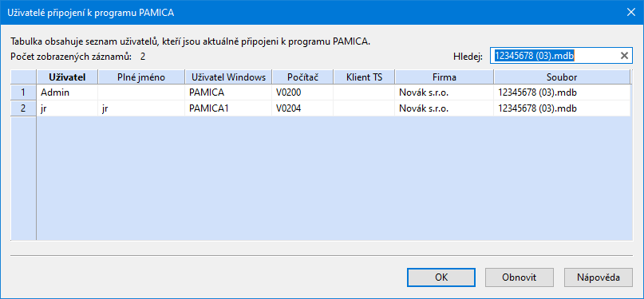644x299 pixels.
Task: Clear the Hledej search field with X
Action: pyautogui.click(x=624, y=56)
